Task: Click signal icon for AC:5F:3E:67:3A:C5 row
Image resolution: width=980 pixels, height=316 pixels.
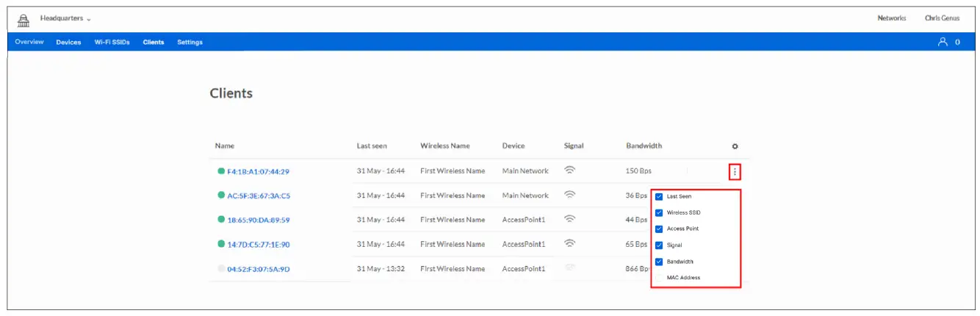Action: coord(569,195)
